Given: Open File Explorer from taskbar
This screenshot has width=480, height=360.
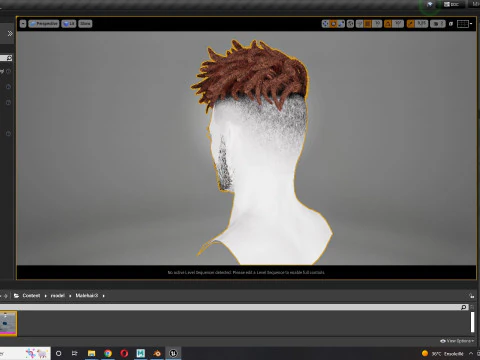Looking at the screenshot, I should (91, 353).
